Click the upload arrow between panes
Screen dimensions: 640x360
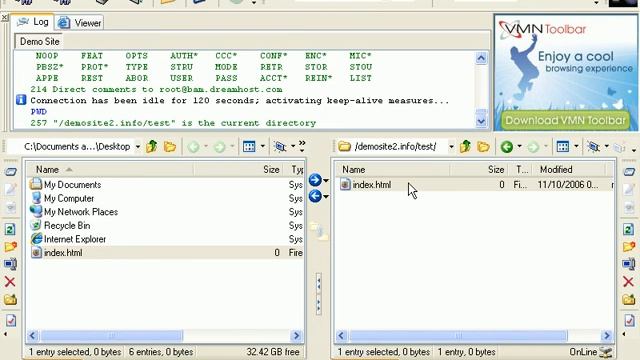click(315, 180)
